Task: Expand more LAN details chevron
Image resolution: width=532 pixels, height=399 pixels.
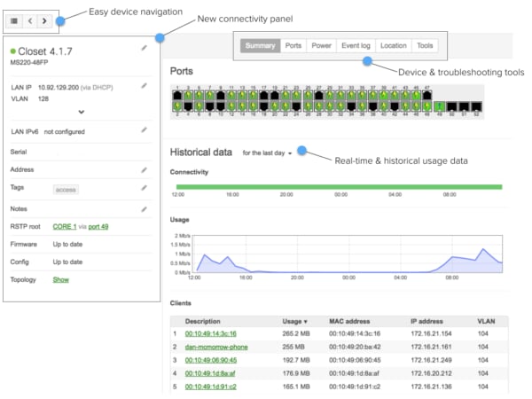Action: point(81,112)
